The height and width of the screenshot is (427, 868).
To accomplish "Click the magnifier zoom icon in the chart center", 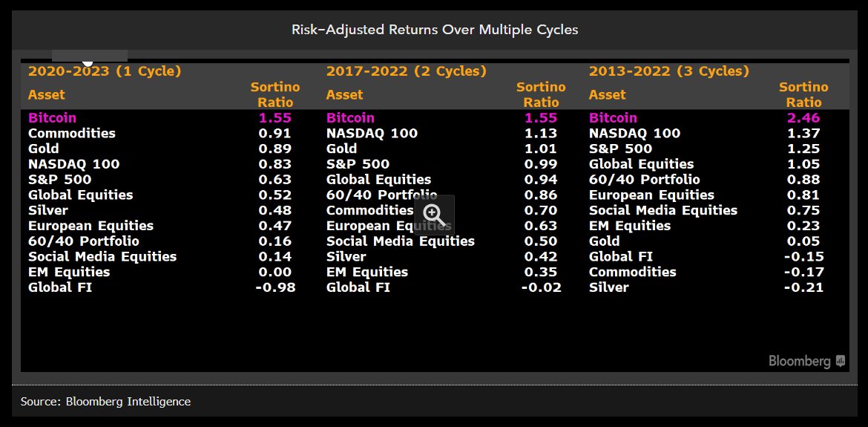I will click(434, 215).
